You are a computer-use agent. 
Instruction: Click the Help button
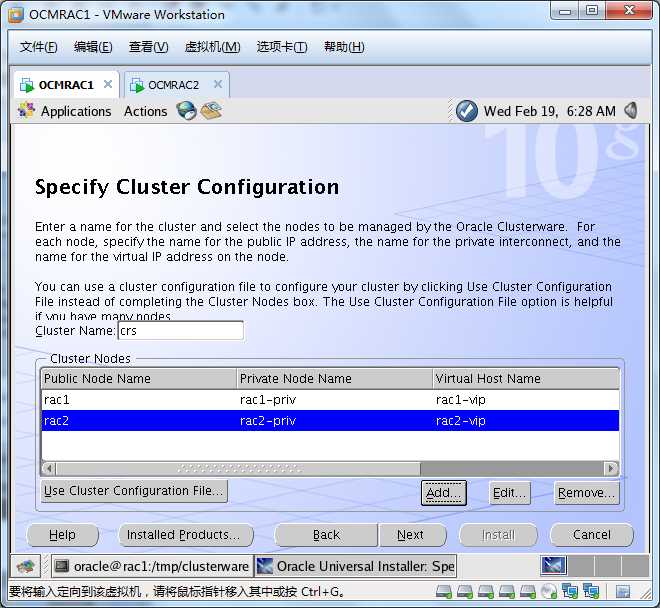[x=62, y=535]
